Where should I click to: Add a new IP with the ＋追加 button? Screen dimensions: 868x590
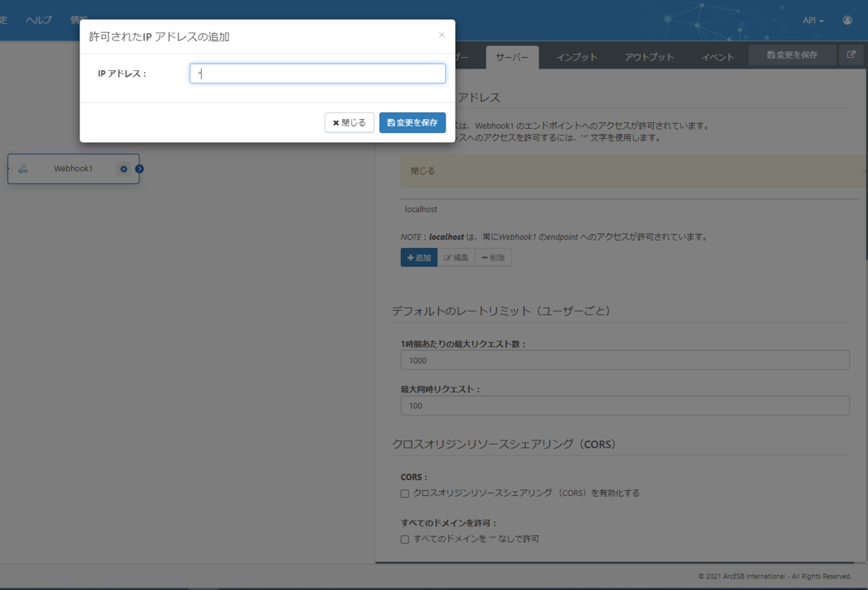pos(419,257)
